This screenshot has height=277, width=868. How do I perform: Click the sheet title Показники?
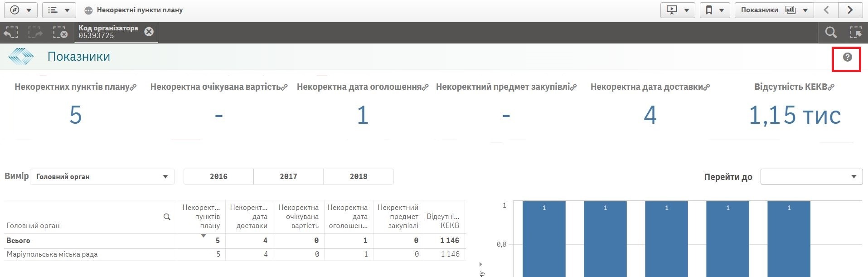(79, 57)
